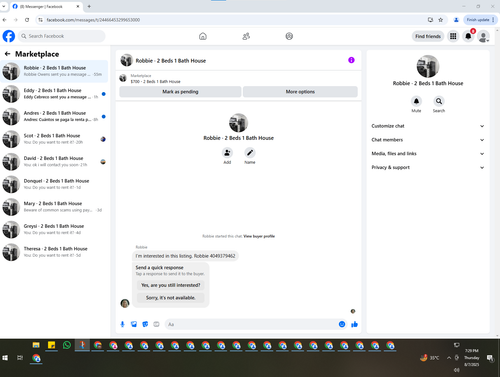Open the browser tab list dropdown
Viewport: 500px width, 377px height.
pyautogui.click(x=4, y=6)
